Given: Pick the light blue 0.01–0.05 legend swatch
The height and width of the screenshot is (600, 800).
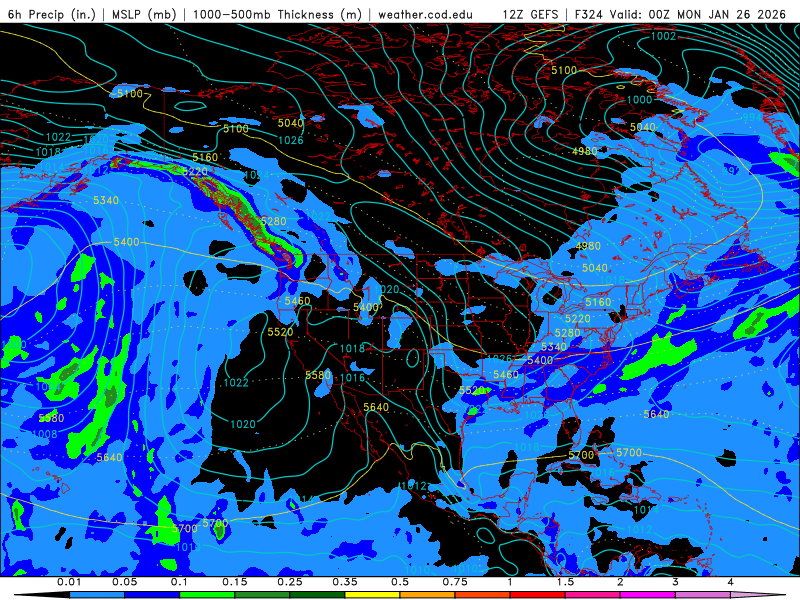Looking at the screenshot, I should tap(97, 595).
